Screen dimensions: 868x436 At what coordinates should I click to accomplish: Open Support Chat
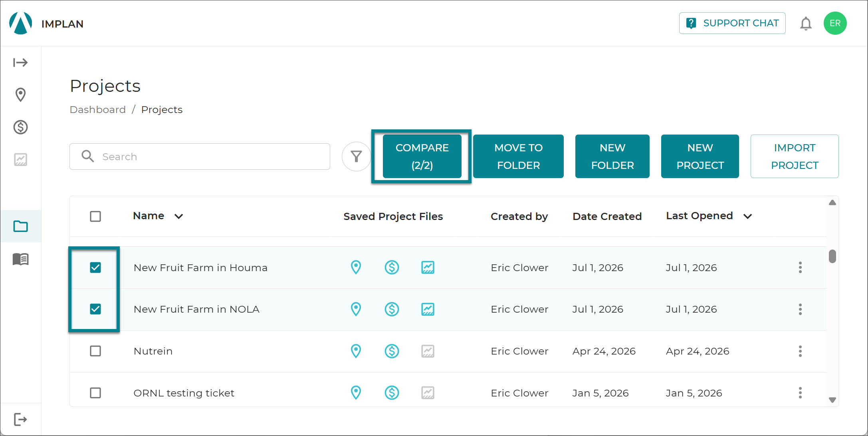point(732,23)
